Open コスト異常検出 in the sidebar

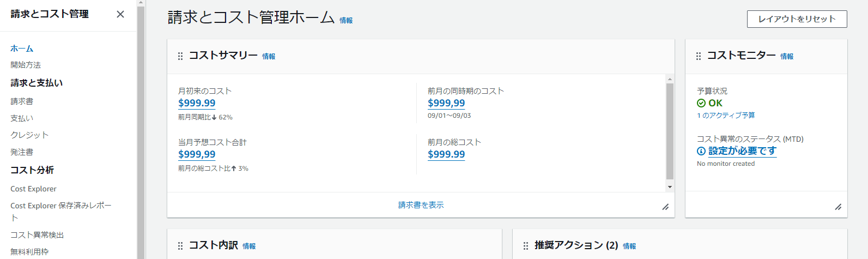[37, 235]
